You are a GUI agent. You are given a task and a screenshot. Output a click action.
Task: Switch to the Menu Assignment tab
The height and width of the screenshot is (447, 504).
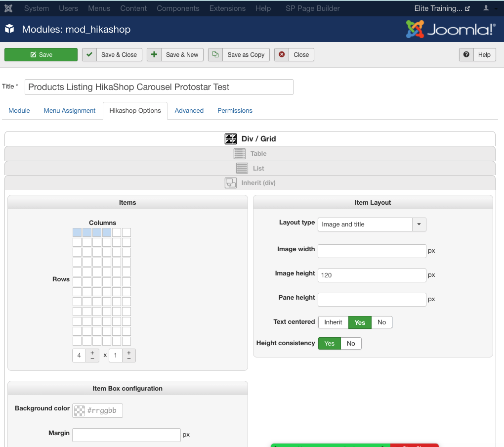pyautogui.click(x=70, y=111)
